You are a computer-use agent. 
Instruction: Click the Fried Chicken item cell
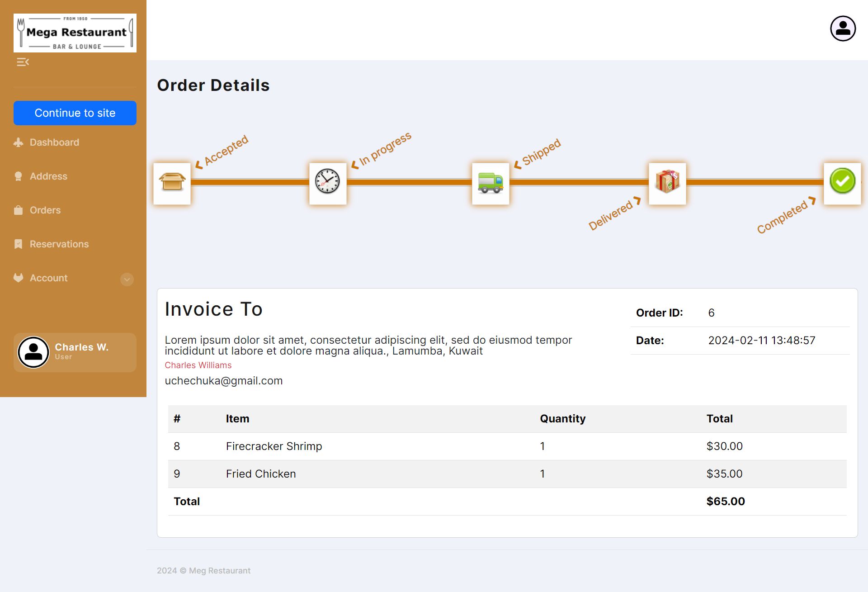[x=261, y=474]
